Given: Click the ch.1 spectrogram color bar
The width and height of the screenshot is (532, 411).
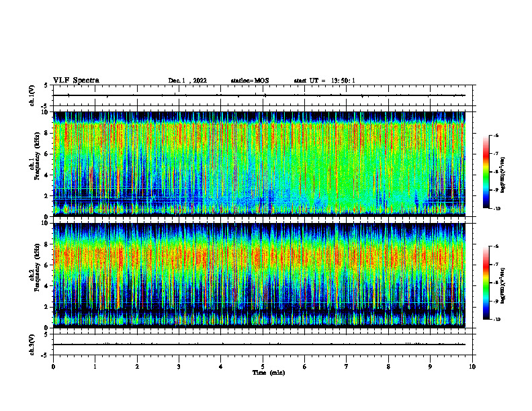Looking at the screenshot, I should pos(486,172).
